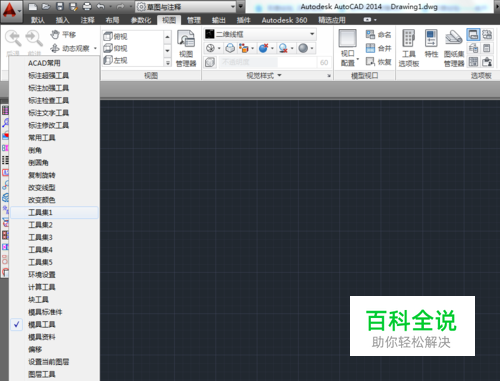
Task: Click the 合并 join viewports icon
Action: (378, 48)
